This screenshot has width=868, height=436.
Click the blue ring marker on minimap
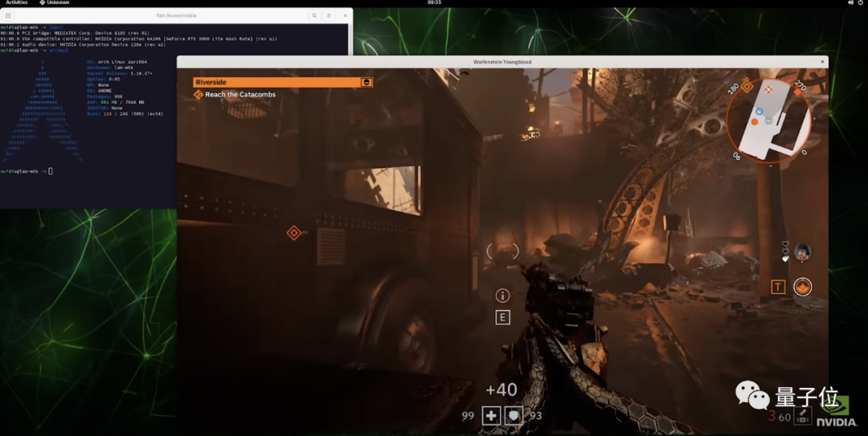click(759, 112)
